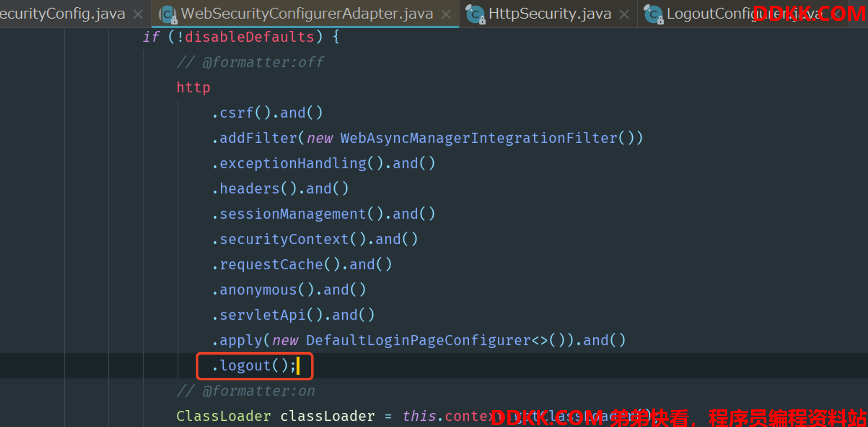The width and height of the screenshot is (868, 427).
Task: Click the classLoader variable declaration
Action: tap(327, 416)
